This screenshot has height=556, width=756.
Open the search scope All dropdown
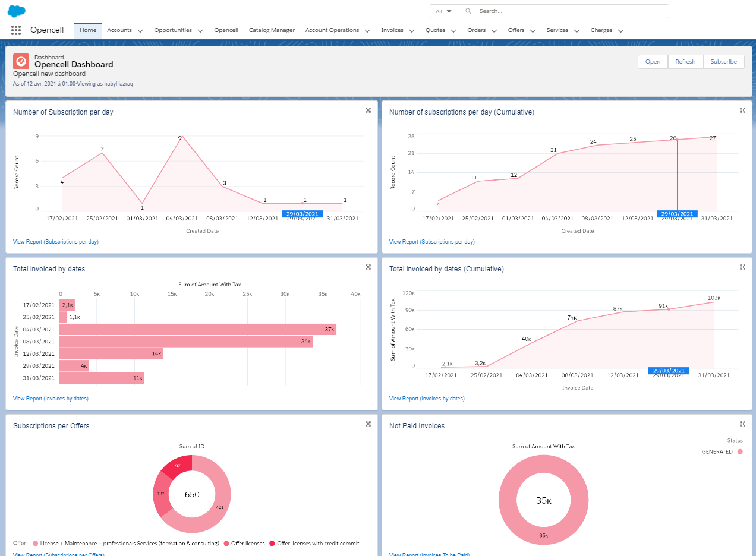(443, 11)
